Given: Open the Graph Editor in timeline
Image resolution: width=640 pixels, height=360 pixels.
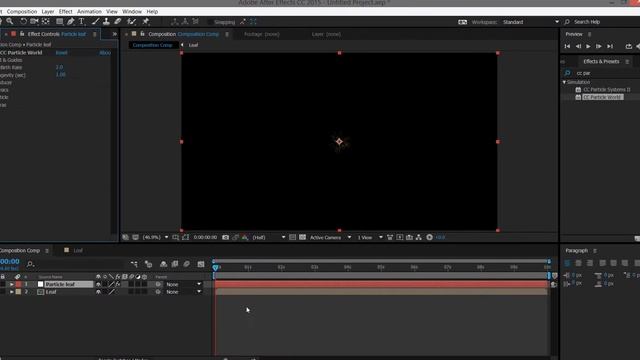Looking at the screenshot, I should [201, 264].
